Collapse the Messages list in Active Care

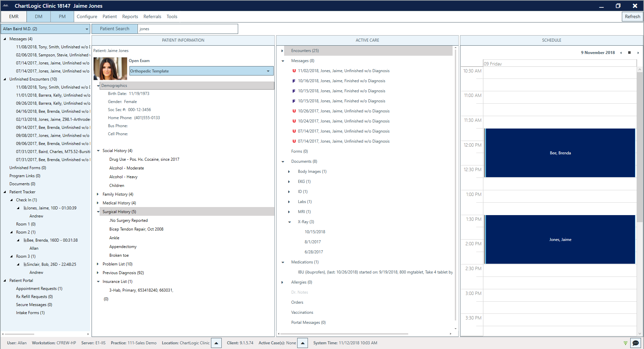(x=283, y=61)
